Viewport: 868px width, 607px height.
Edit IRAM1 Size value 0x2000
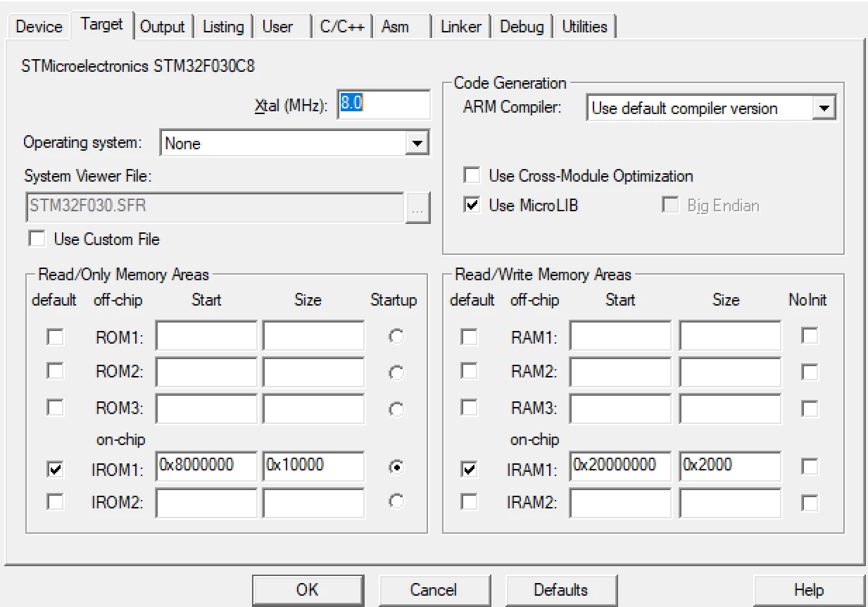[730, 466]
